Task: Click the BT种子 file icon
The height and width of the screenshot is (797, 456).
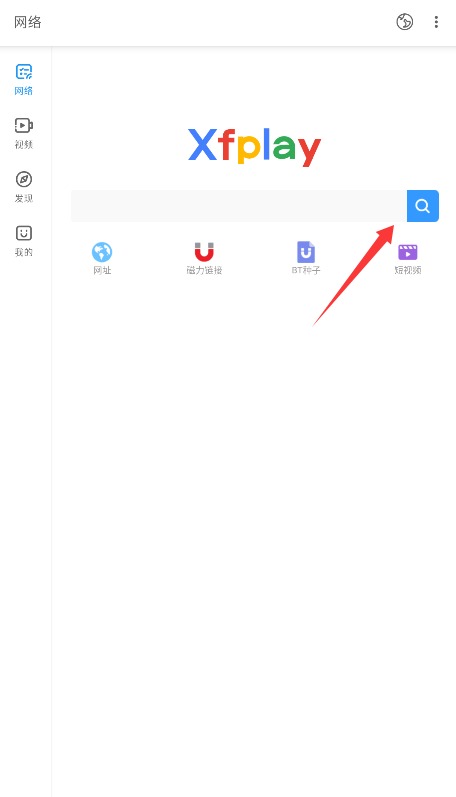Action: click(306, 252)
